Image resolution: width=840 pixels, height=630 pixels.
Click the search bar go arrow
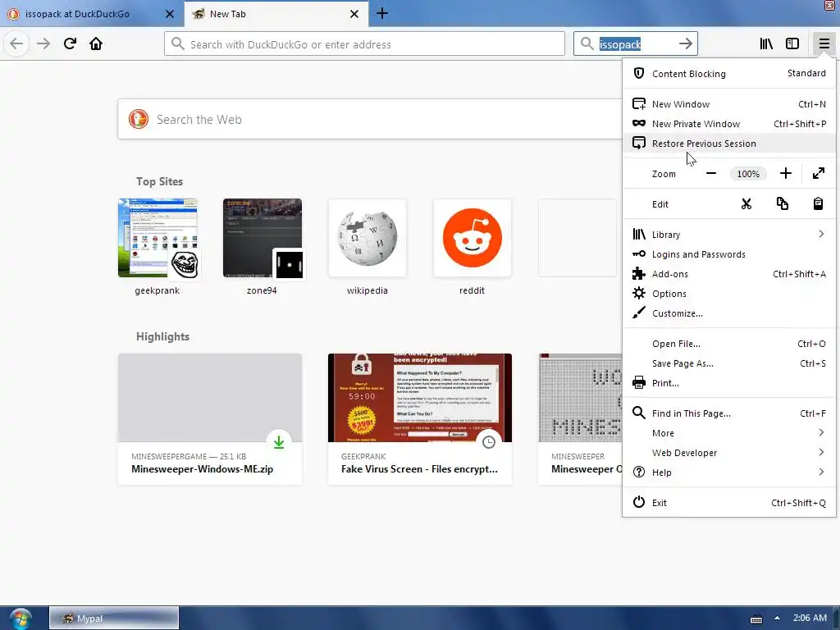[685, 43]
